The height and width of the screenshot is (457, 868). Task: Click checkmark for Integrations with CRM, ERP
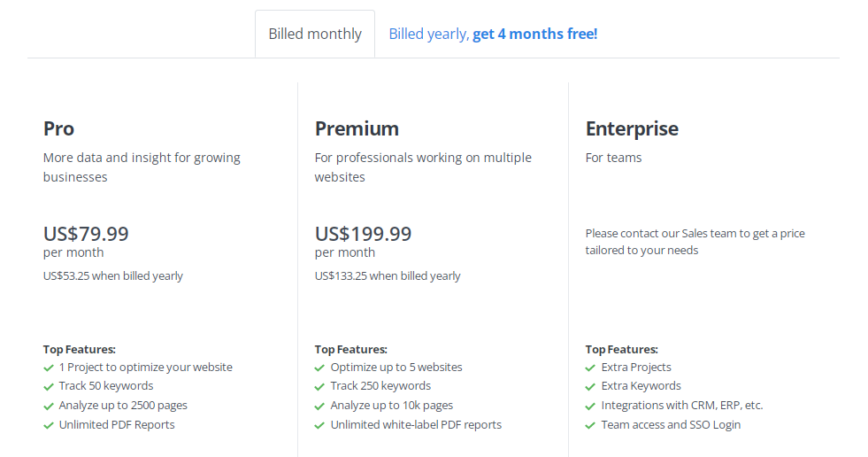pos(591,406)
